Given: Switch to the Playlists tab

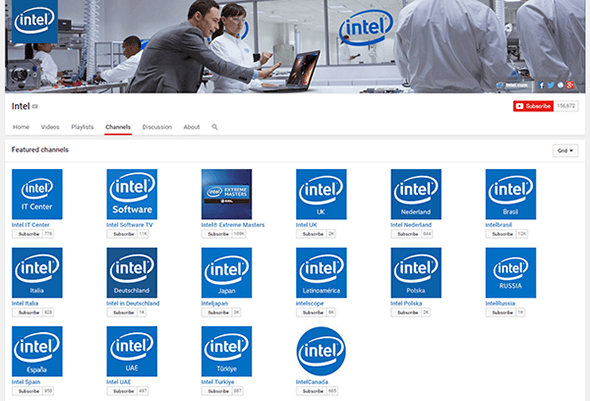Looking at the screenshot, I should (x=82, y=127).
